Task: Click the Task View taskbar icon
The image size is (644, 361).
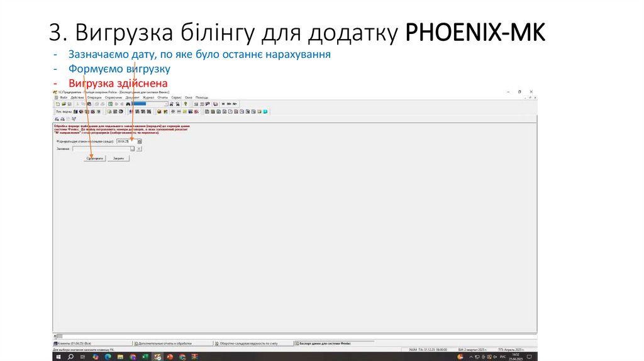Action: pos(82,357)
